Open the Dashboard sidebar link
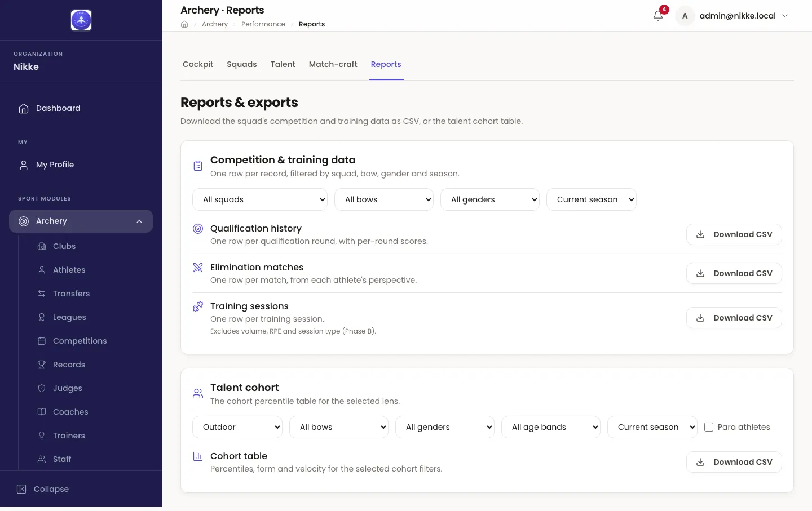812x511 pixels. 81,108
